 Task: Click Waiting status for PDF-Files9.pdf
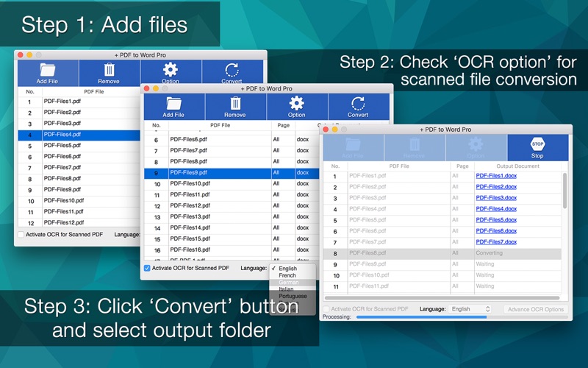[485, 264]
